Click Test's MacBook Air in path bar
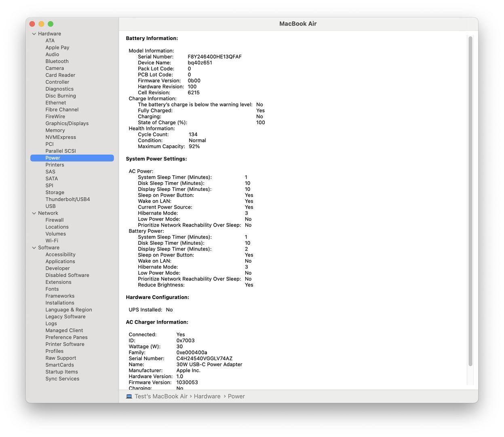Screen dimensions: 504x437 coord(161,397)
